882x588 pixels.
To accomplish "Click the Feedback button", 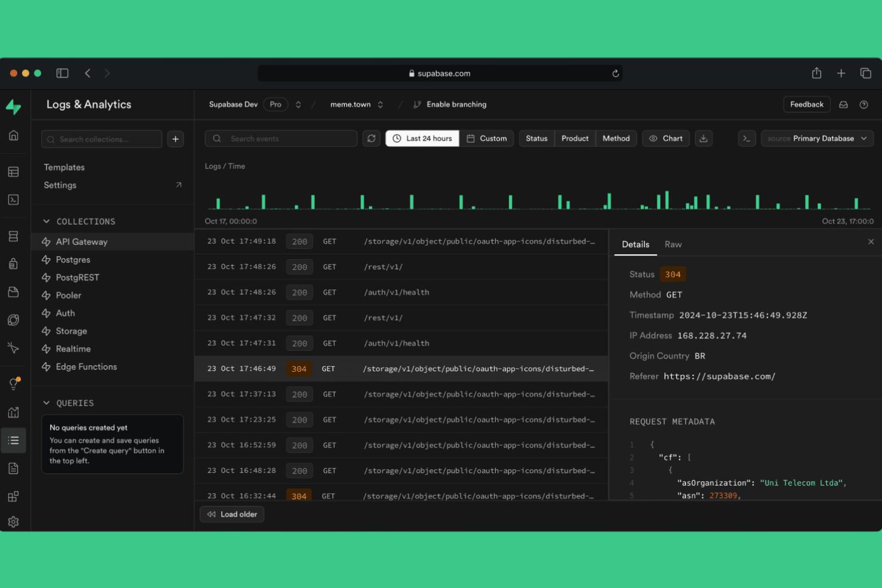I will [806, 104].
